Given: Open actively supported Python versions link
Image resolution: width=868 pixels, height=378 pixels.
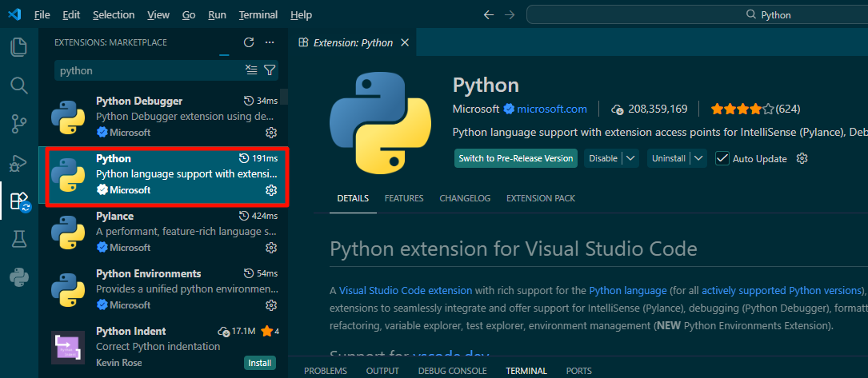Looking at the screenshot, I should pyautogui.click(x=782, y=291).
